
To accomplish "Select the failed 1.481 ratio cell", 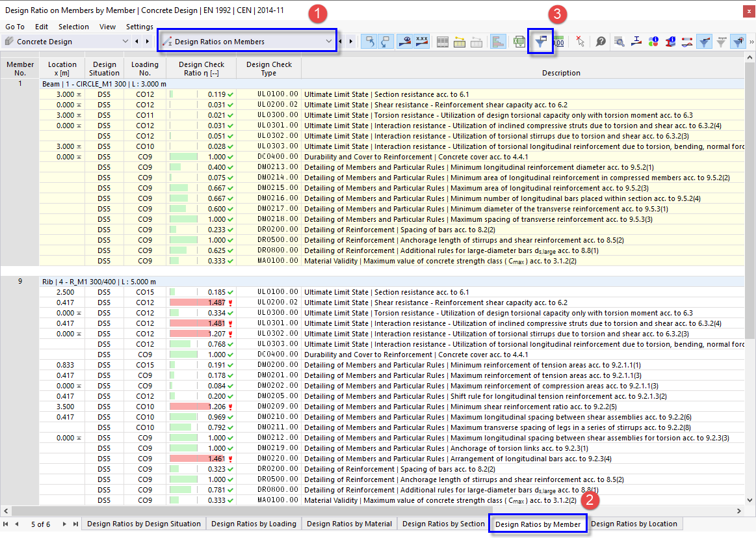I will 202,323.
